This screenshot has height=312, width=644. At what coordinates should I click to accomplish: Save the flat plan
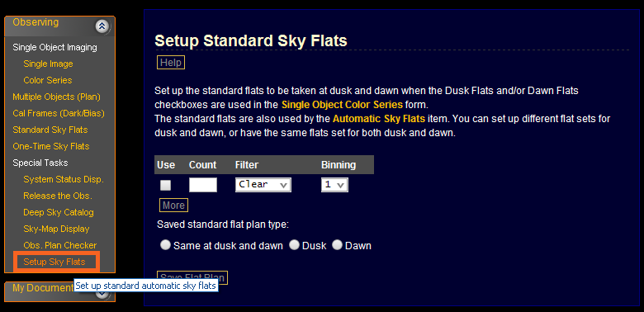pos(192,278)
